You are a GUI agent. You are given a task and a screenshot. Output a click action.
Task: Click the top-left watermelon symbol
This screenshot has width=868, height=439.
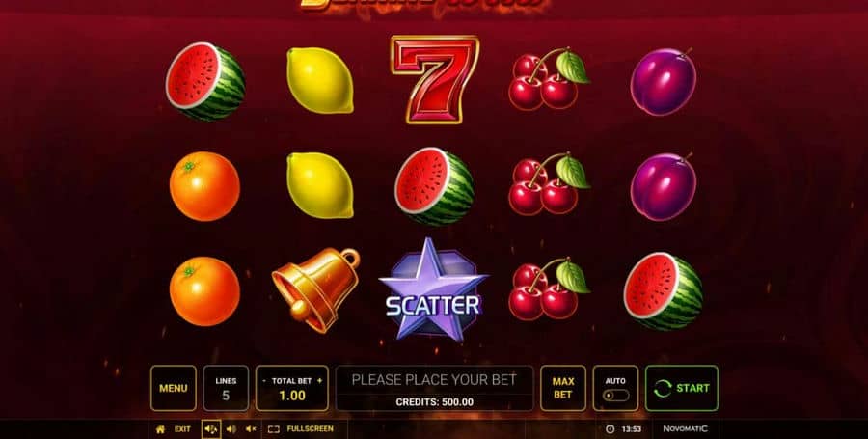(x=205, y=81)
